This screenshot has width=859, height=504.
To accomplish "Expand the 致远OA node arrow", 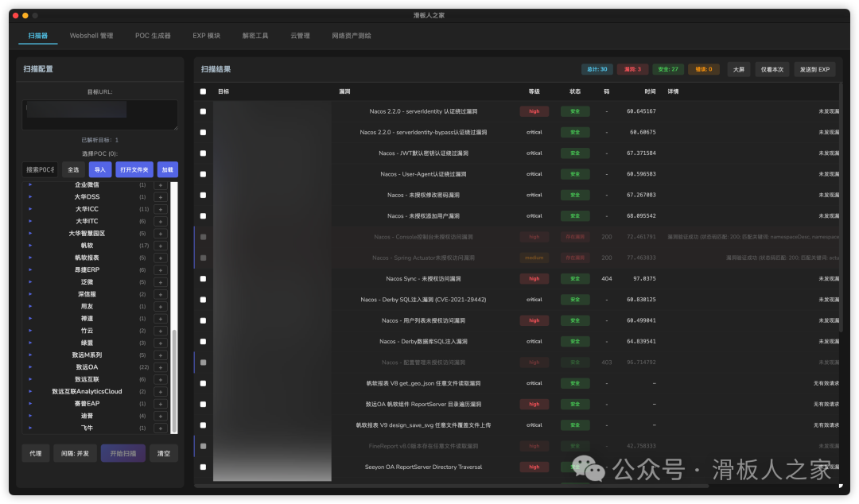I will pyautogui.click(x=30, y=367).
